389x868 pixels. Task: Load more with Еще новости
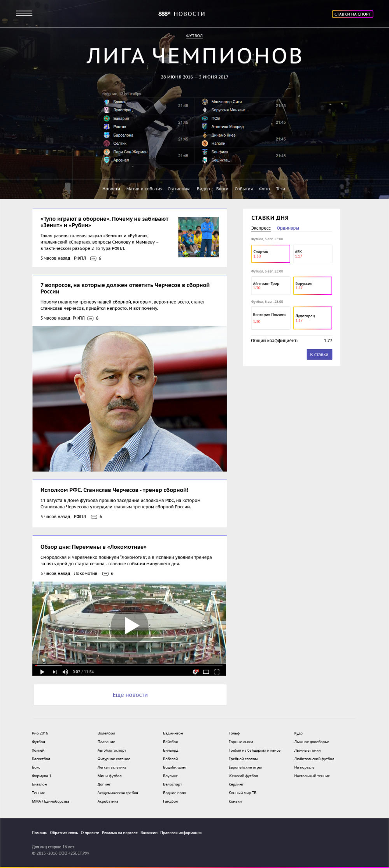(x=130, y=695)
